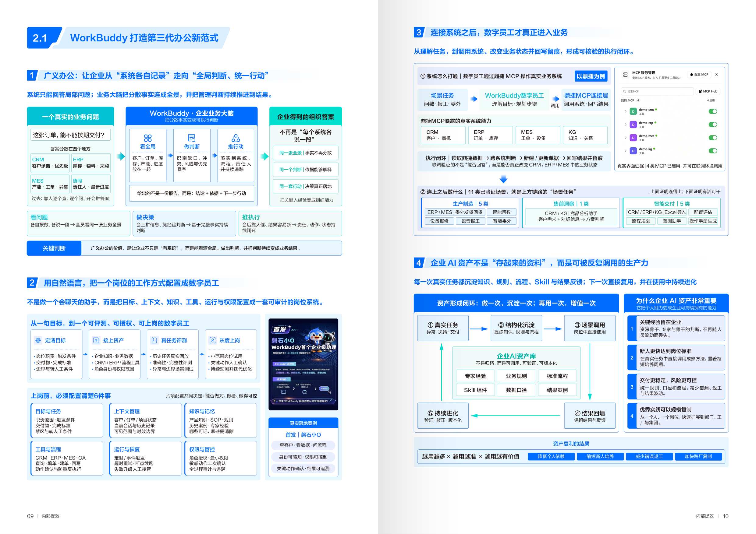This screenshot has width=756, height=534.
Task: Click the green demo-crm D icon
Action: coord(633,111)
